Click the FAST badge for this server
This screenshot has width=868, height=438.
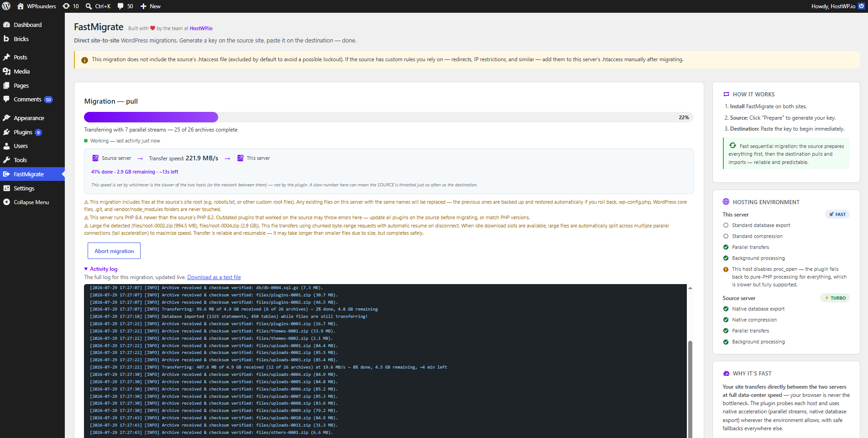pos(837,214)
